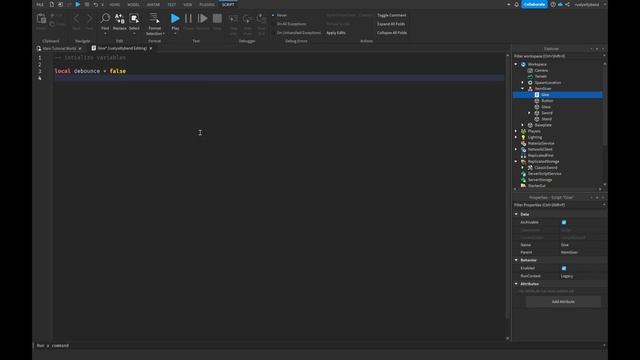Click the Forward navigate arrow
Image resolution: width=640 pixels, height=360 pixels.
(89, 18)
